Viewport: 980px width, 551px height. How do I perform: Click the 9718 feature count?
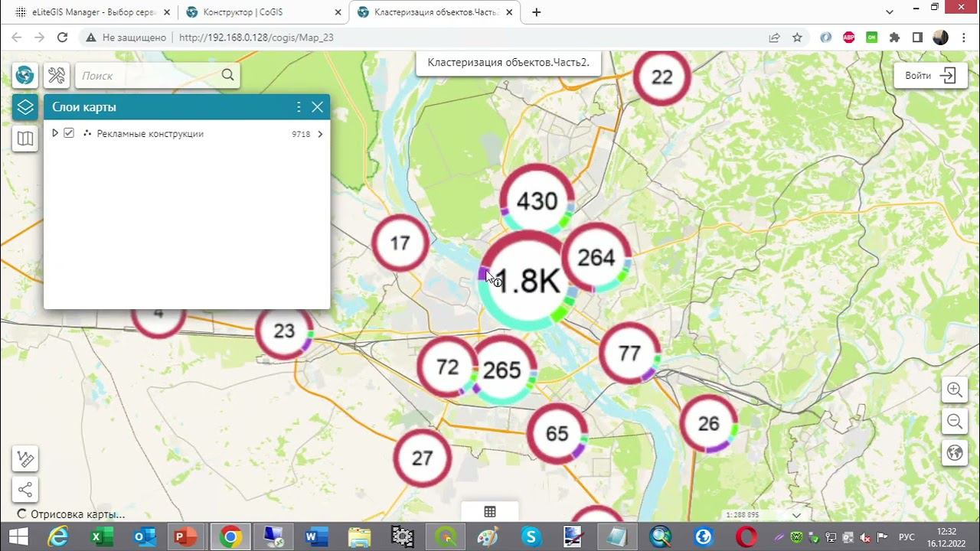301,134
